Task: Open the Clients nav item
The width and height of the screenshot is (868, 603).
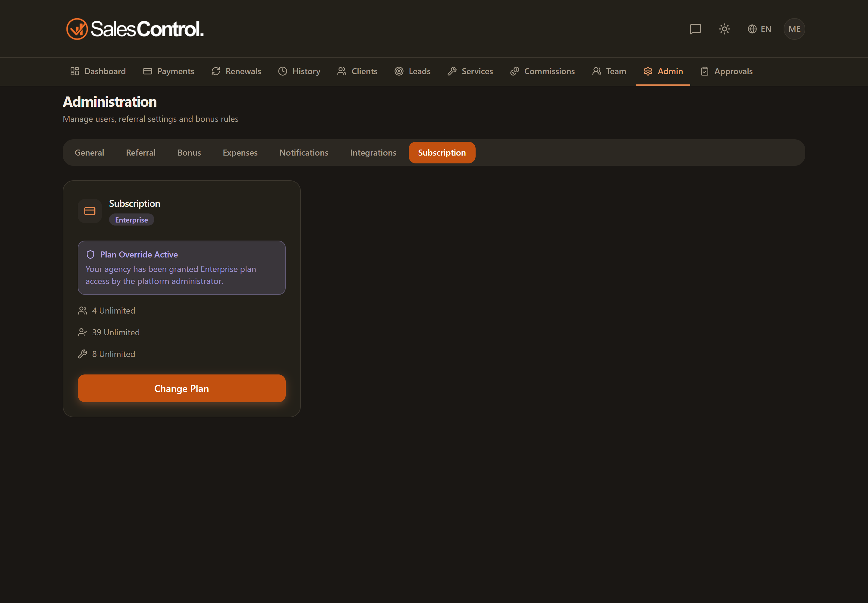Action: [x=357, y=71]
